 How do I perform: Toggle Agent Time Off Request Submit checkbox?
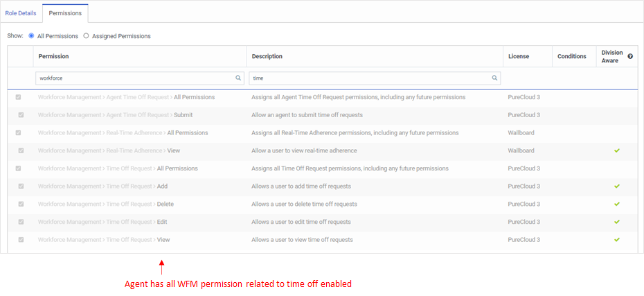tap(21, 115)
